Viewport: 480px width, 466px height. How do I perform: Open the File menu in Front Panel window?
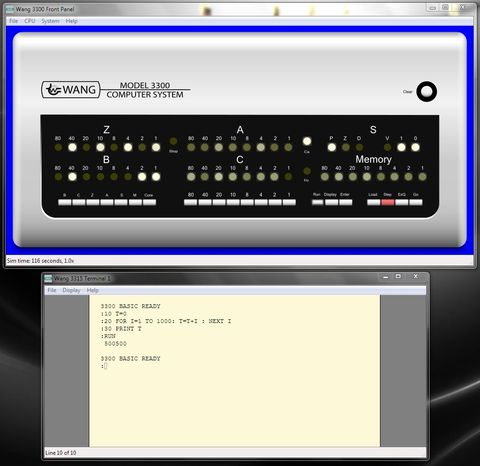(13, 21)
